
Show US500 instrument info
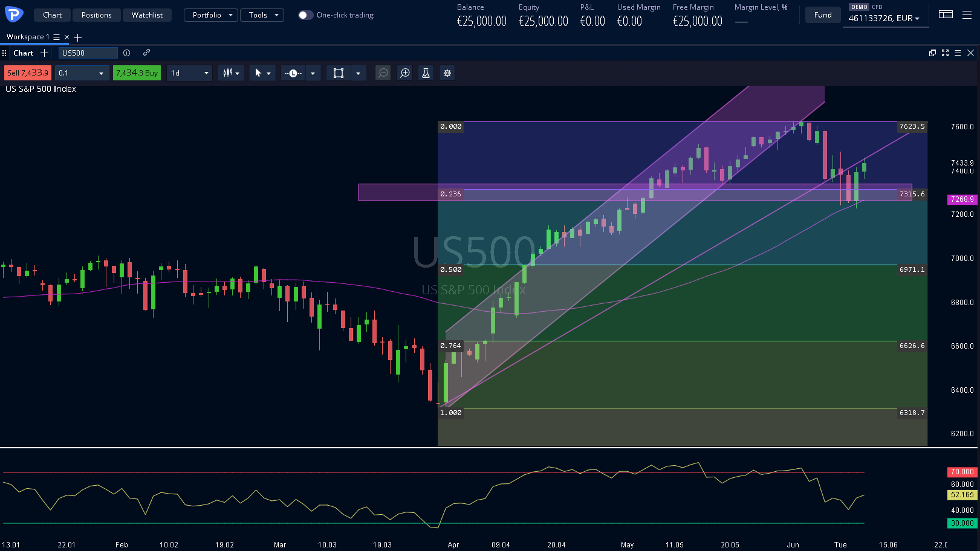pos(126,53)
